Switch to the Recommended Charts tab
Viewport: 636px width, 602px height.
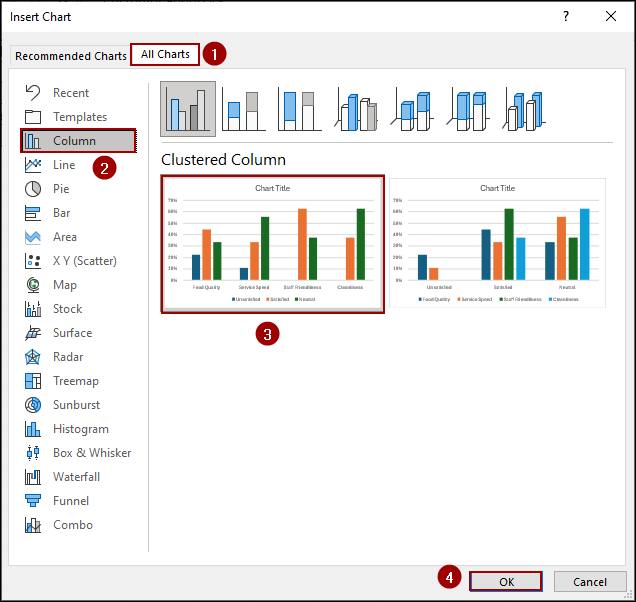(71, 56)
